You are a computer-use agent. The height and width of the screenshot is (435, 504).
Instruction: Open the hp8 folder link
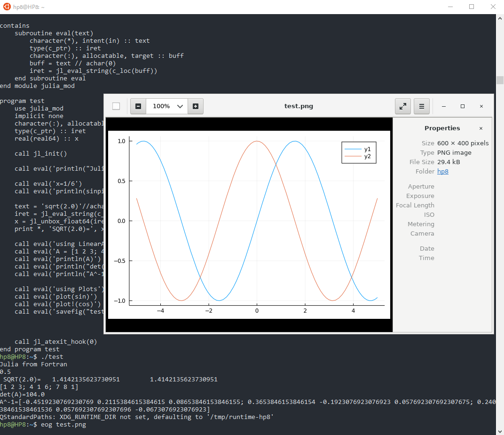[x=442, y=171]
